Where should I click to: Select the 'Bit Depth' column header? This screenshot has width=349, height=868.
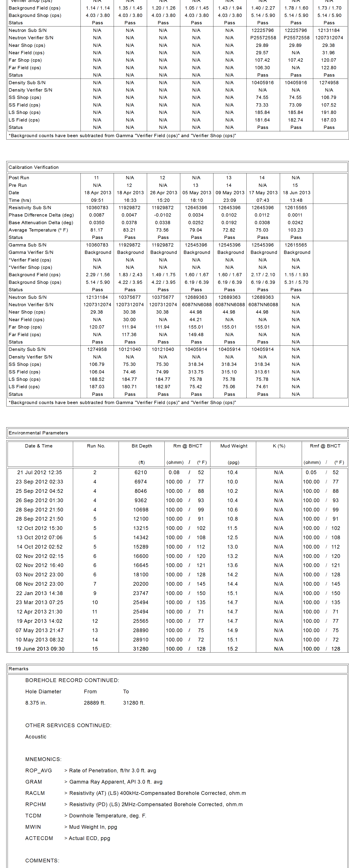[x=142, y=446]
